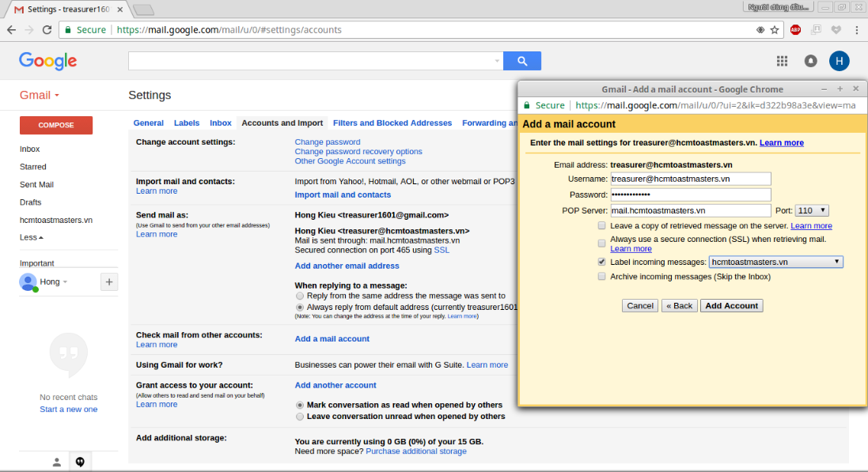Open the Forwarding tab

489,123
